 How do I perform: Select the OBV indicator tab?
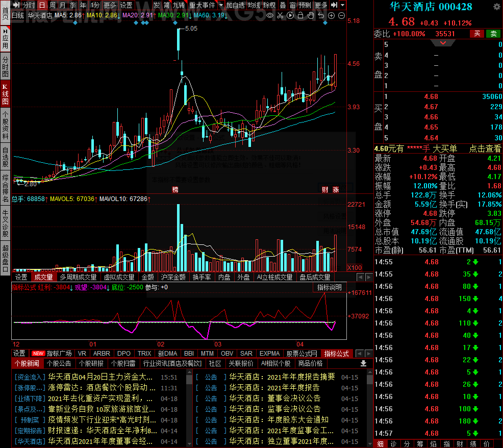pyautogui.click(x=227, y=353)
